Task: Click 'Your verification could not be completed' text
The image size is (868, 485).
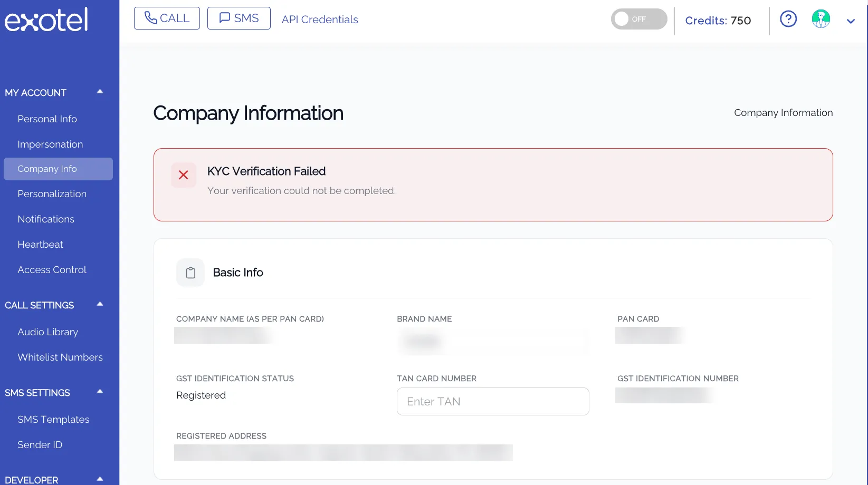Action: pos(301,191)
